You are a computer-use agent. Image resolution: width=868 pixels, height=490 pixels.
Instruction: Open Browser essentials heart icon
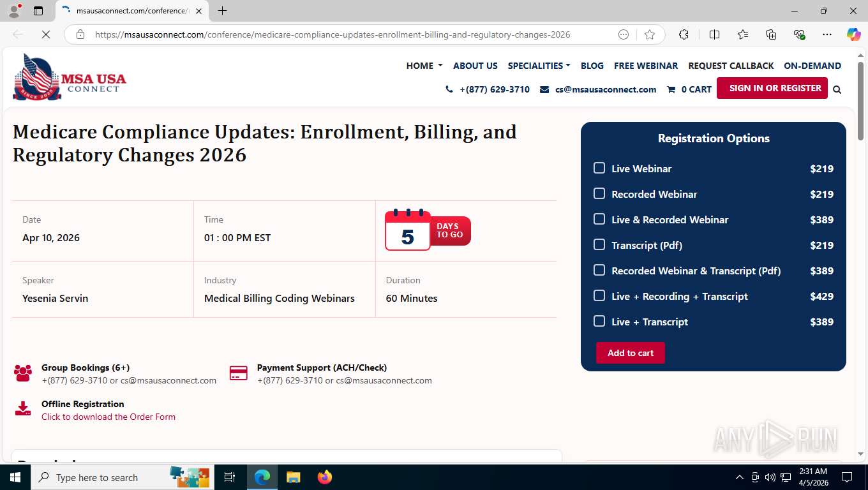click(x=799, y=34)
